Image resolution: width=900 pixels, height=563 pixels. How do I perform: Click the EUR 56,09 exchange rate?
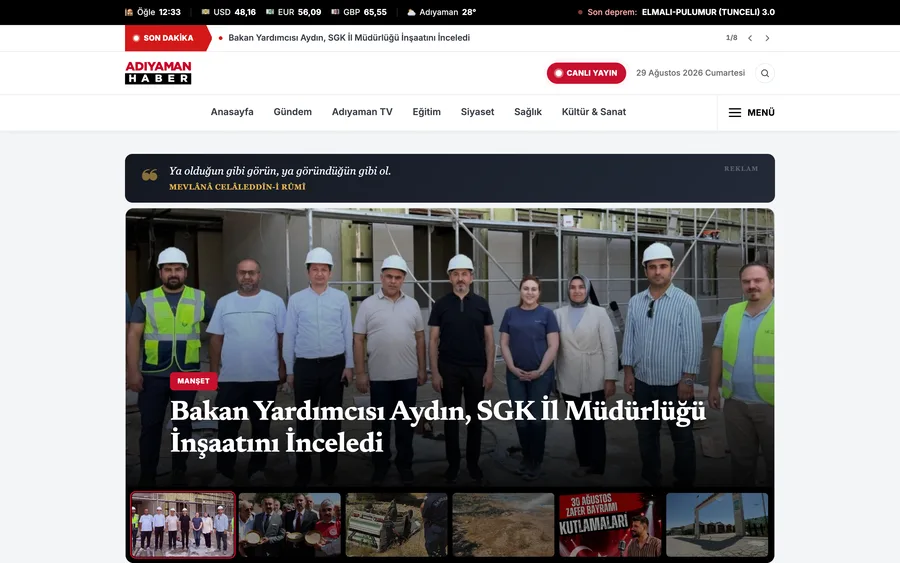coord(293,12)
